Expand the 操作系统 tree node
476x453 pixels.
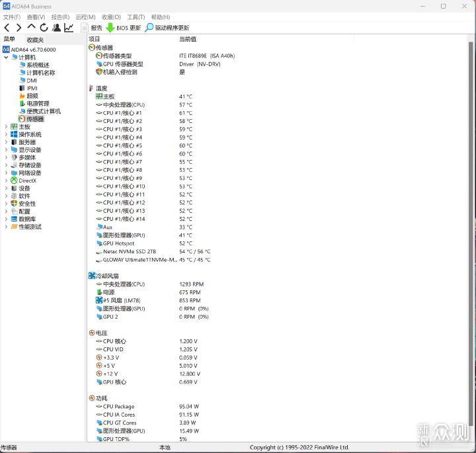[6, 134]
